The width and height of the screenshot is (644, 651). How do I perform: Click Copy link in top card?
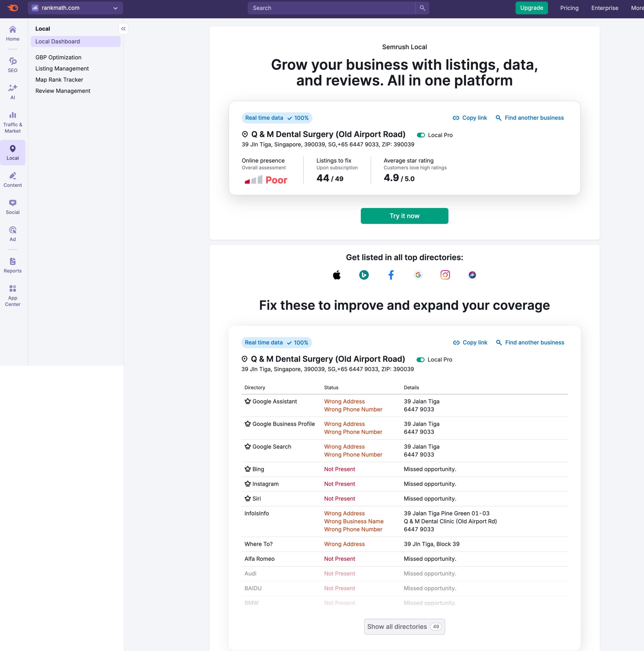click(470, 118)
